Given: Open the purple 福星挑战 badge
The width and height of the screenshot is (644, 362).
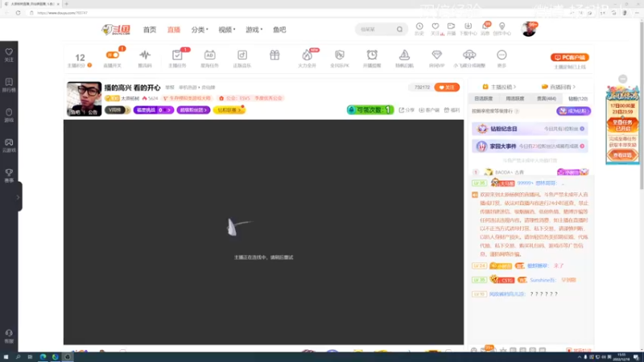Looking at the screenshot, I should tap(153, 110).
